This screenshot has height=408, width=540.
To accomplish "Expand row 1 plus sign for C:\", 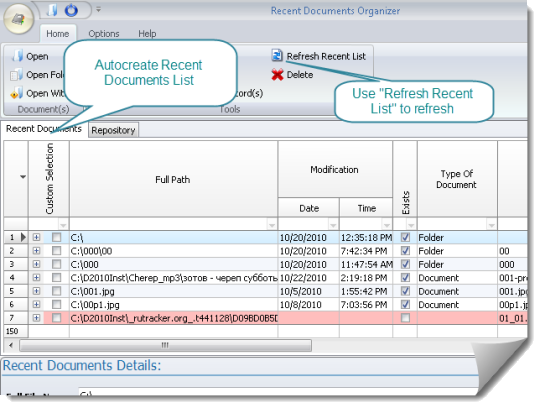I will [37, 237].
